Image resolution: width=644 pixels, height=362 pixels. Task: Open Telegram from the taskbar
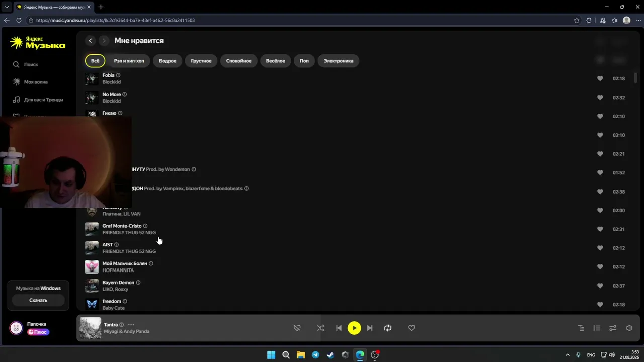(x=315, y=355)
